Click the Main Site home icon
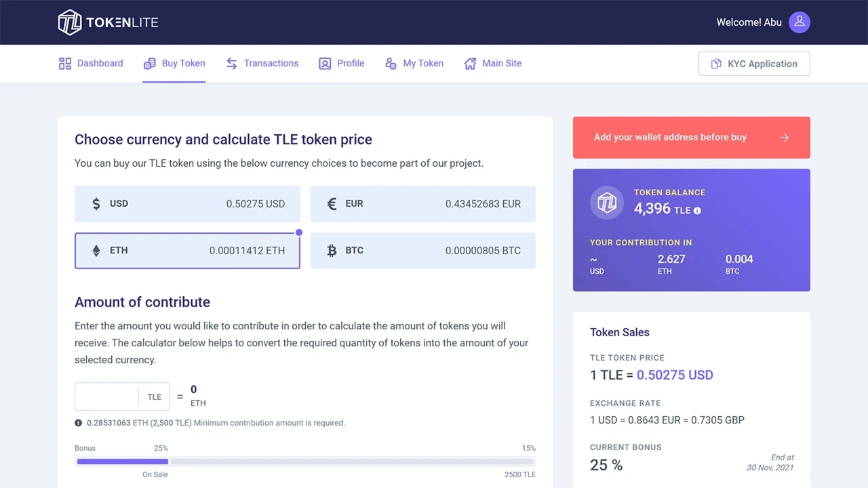 click(470, 64)
